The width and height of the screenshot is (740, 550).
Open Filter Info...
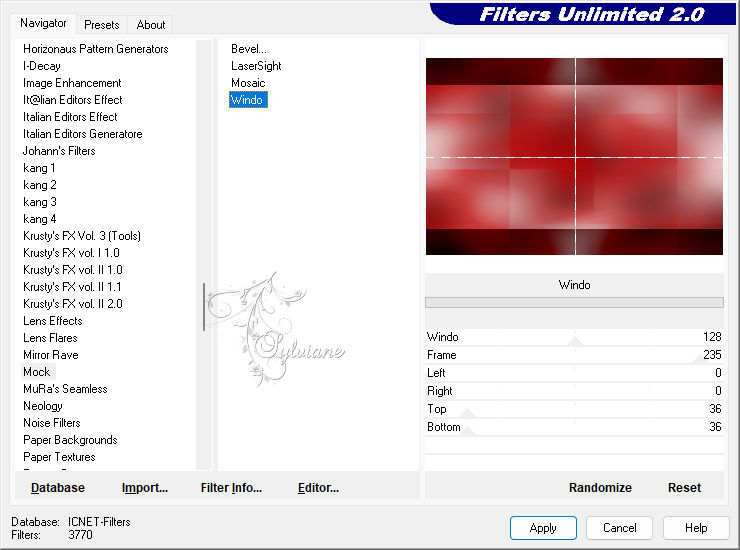pyautogui.click(x=231, y=488)
